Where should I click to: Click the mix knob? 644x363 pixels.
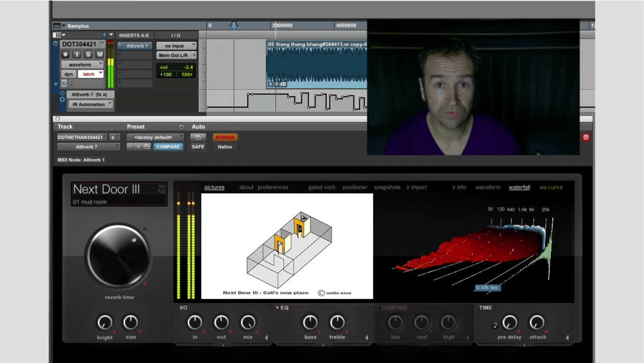(248, 323)
